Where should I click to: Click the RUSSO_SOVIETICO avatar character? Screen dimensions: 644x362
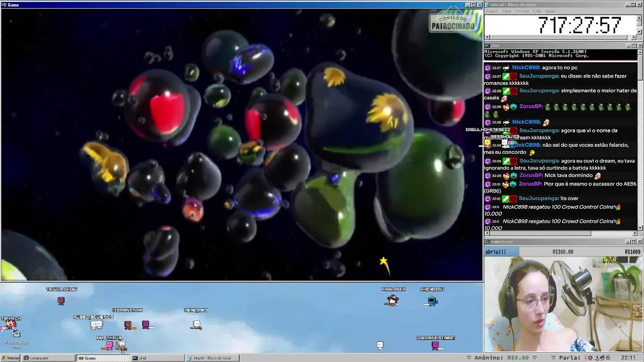(96, 325)
